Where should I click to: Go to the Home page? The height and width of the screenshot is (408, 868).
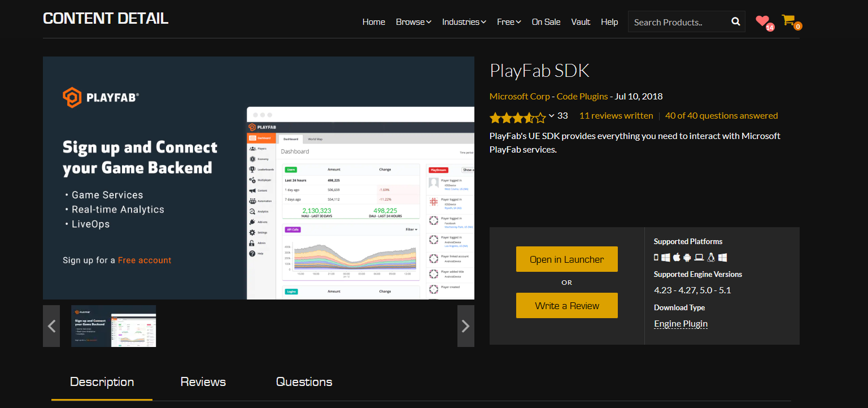(x=374, y=22)
